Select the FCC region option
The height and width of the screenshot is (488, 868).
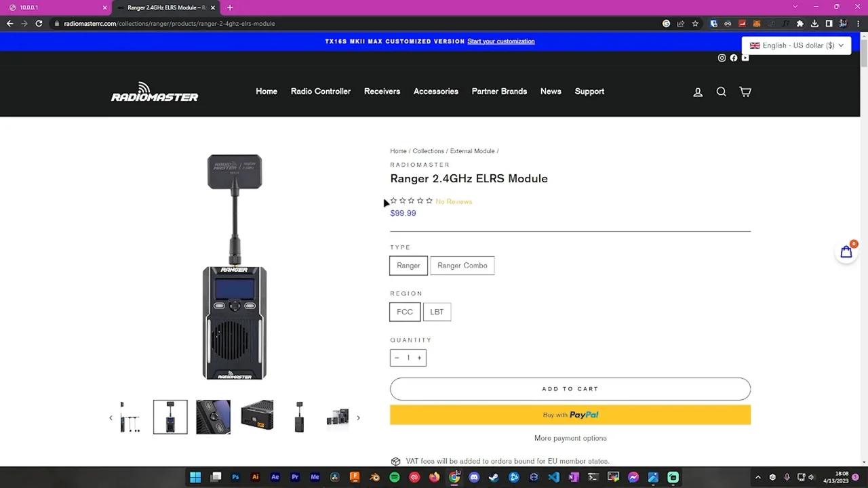tap(404, 311)
